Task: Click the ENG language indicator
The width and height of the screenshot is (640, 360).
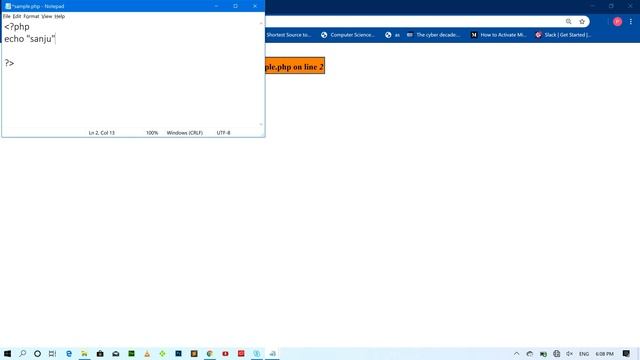Action: click(x=584, y=353)
